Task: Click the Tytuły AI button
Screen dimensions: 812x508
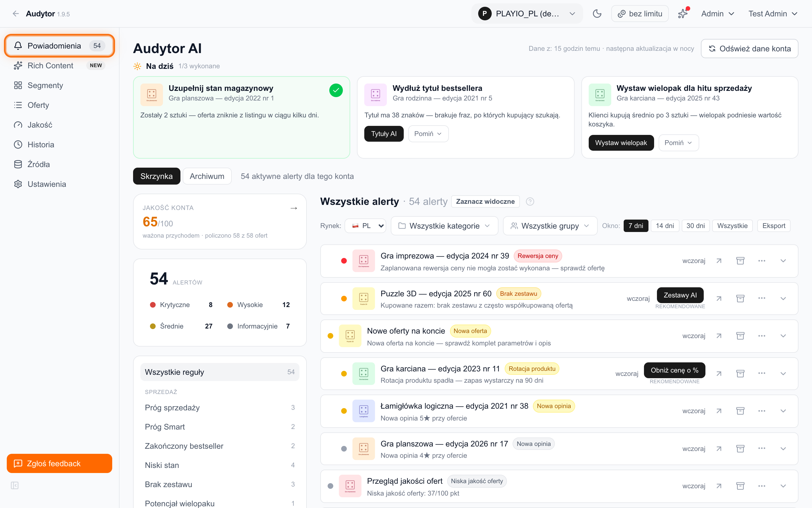Action: point(384,134)
